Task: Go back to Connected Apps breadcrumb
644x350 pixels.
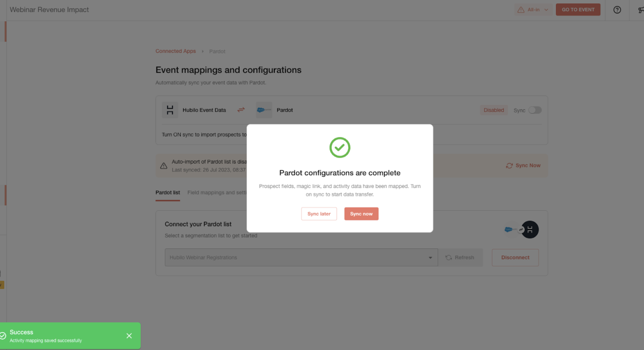Action: tap(176, 51)
